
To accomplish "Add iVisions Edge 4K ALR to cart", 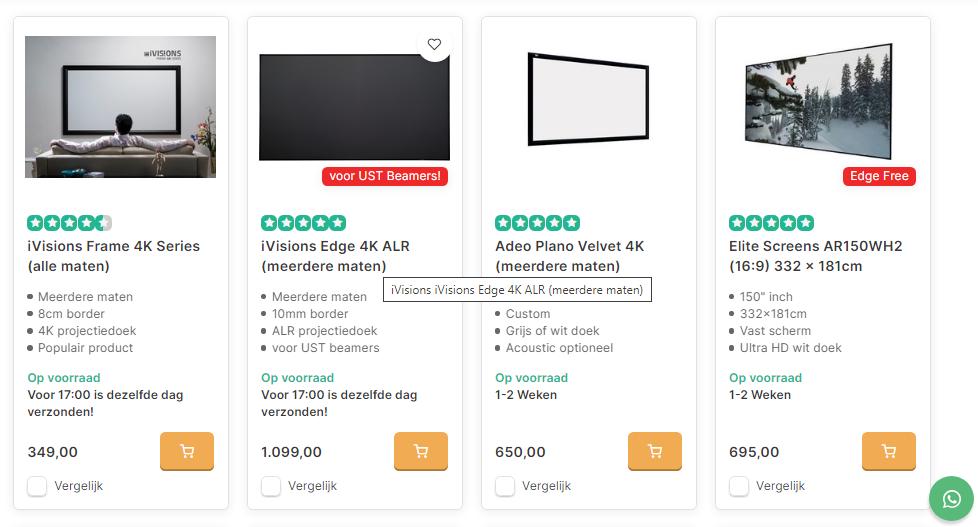I will (x=421, y=451).
